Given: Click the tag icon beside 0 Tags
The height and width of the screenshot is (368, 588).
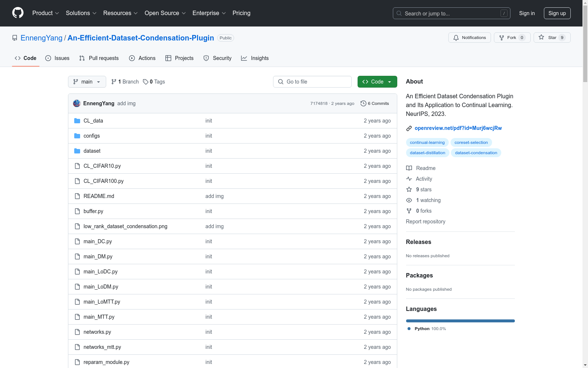Looking at the screenshot, I should coord(146,82).
